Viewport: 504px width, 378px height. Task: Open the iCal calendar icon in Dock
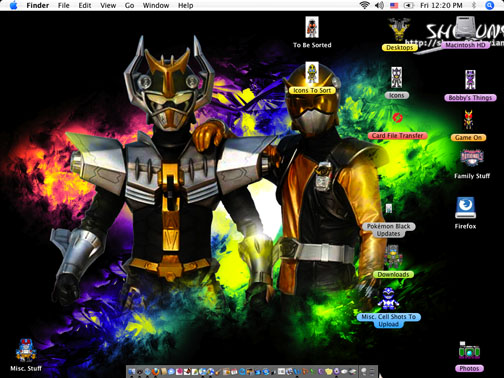[x=234, y=372]
